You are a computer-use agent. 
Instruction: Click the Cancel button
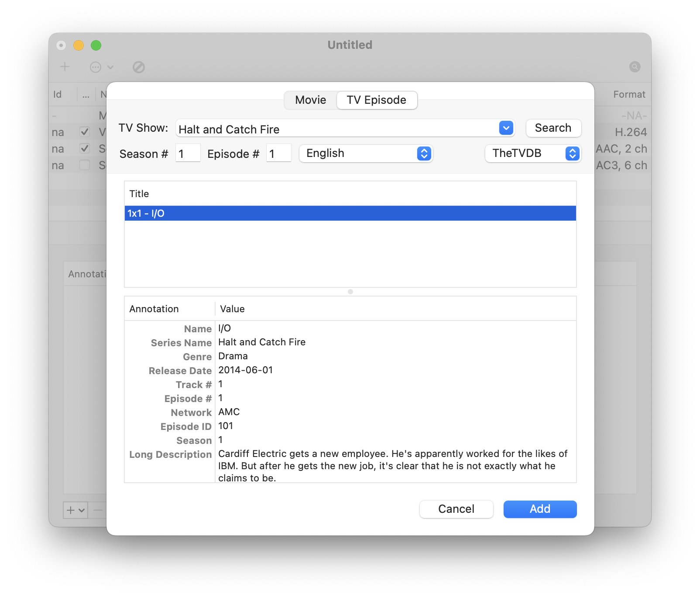point(456,509)
